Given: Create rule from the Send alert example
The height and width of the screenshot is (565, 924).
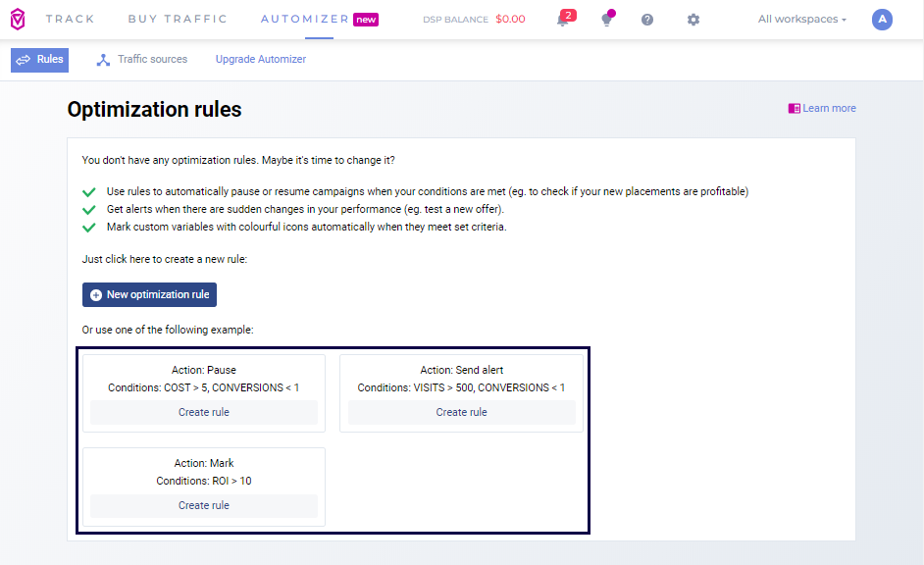Looking at the screenshot, I should tap(462, 413).
